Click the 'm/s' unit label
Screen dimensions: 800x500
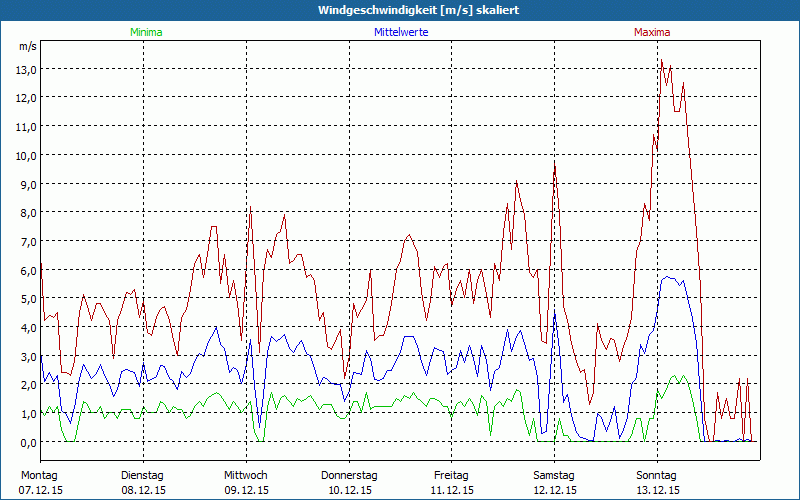pyautogui.click(x=28, y=46)
